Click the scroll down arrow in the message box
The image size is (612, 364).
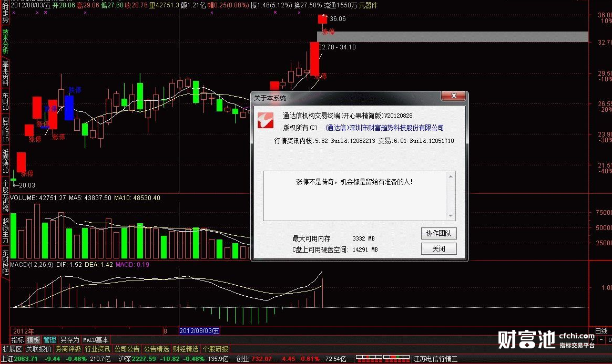[451, 216]
